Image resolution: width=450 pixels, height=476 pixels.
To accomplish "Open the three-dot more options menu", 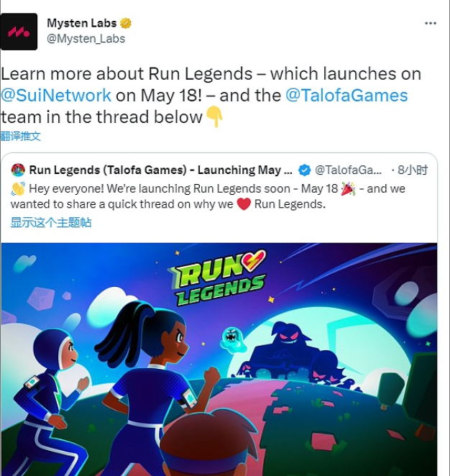I will pyautogui.click(x=431, y=23).
